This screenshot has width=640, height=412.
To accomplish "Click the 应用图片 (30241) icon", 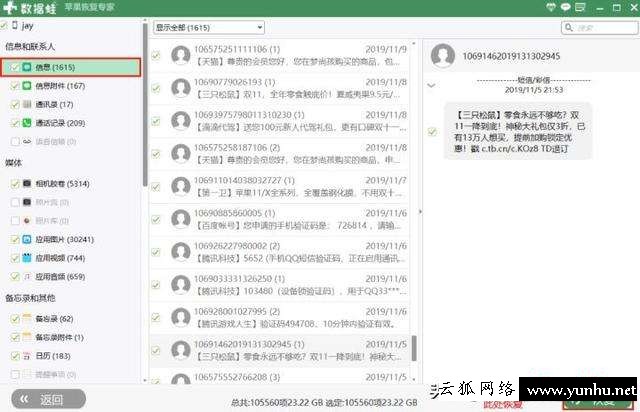I will (x=27, y=239).
